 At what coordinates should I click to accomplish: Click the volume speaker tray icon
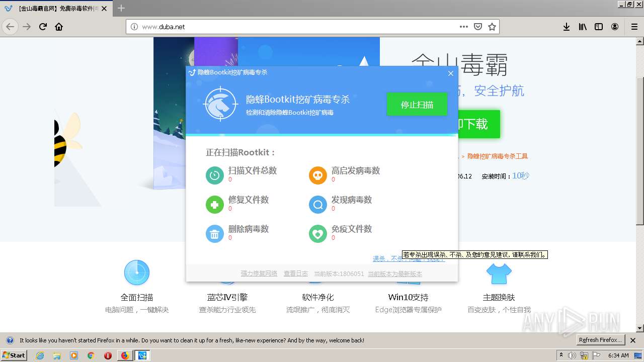pyautogui.click(x=573, y=355)
